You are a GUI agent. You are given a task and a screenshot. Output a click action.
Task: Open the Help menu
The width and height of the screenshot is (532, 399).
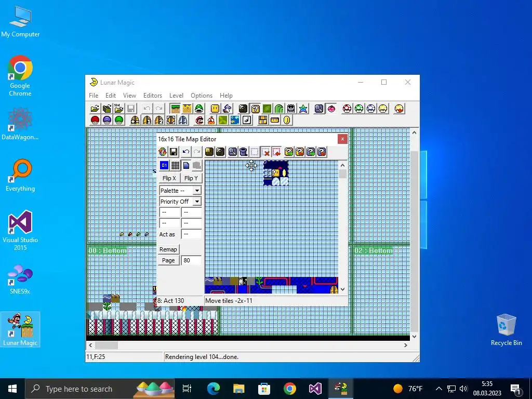[226, 96]
